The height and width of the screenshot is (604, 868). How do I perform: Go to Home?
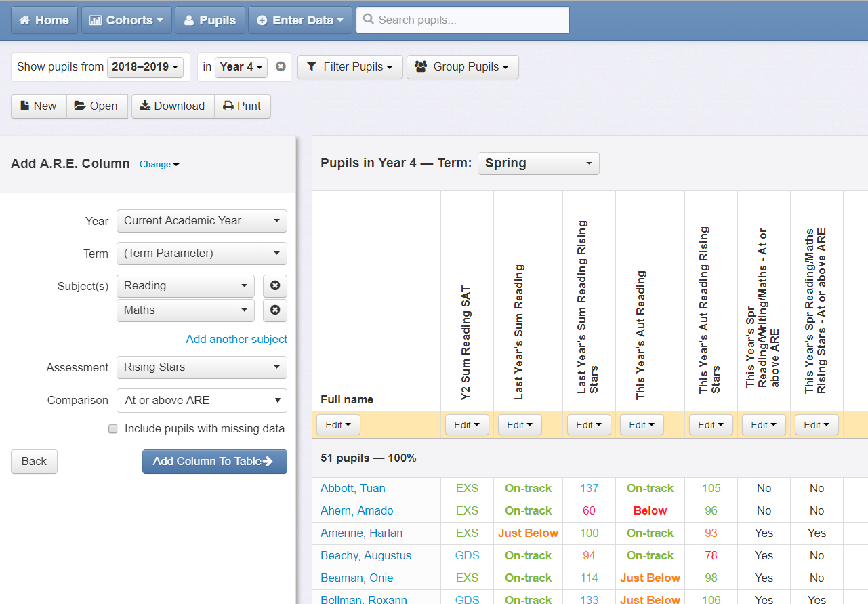44,20
